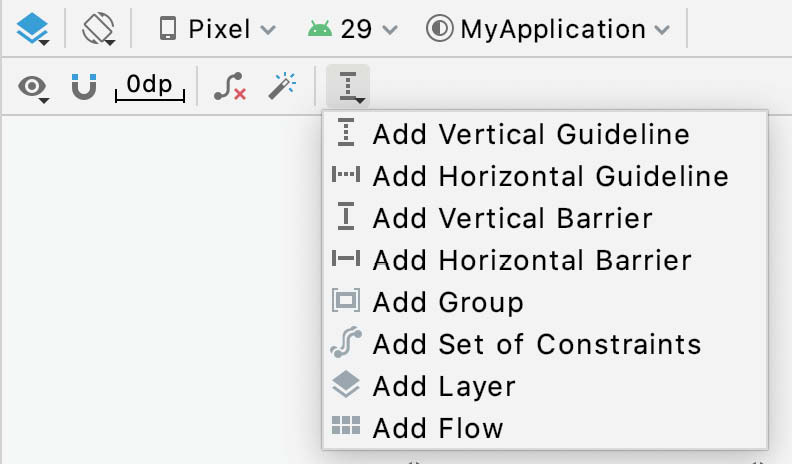Open the design surface layers icon

(x=32, y=29)
